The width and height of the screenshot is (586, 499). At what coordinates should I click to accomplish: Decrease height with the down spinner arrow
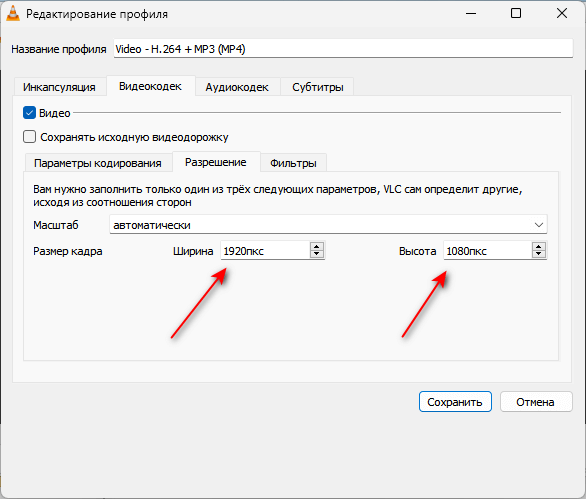coord(539,254)
